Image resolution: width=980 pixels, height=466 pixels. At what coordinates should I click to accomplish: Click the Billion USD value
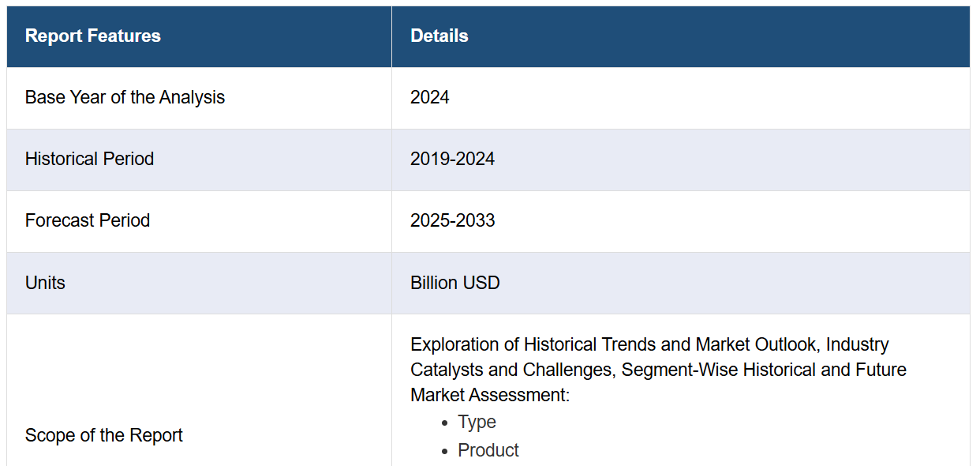click(x=454, y=283)
